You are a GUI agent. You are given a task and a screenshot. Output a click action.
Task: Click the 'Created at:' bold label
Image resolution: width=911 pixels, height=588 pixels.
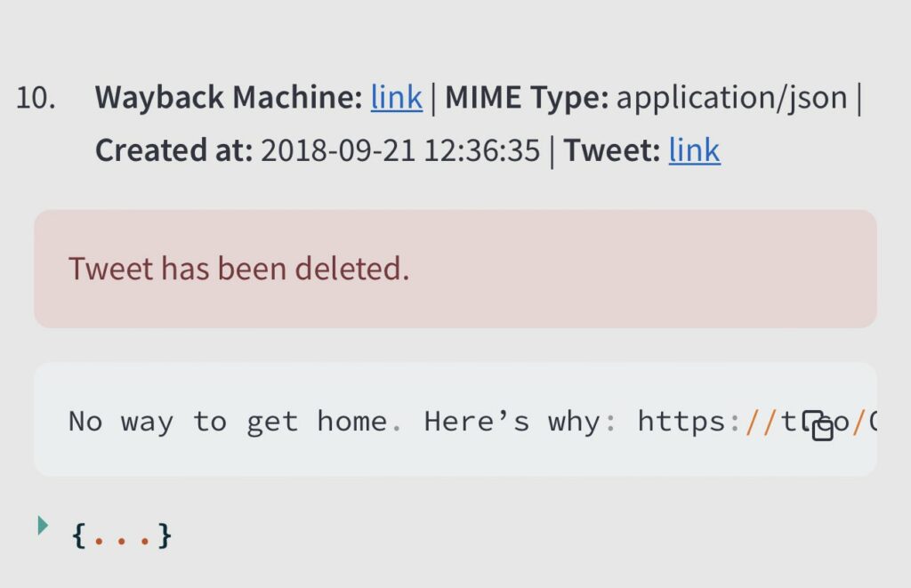pyautogui.click(x=174, y=150)
